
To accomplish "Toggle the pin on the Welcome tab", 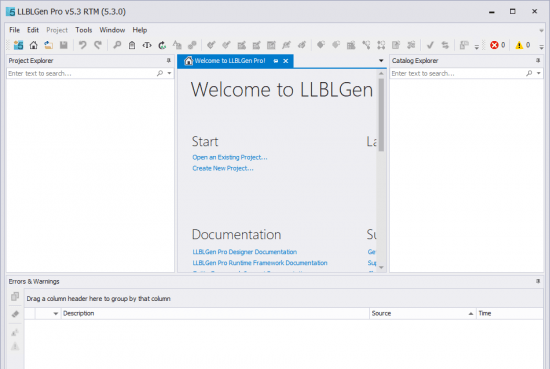I will pyautogui.click(x=276, y=61).
